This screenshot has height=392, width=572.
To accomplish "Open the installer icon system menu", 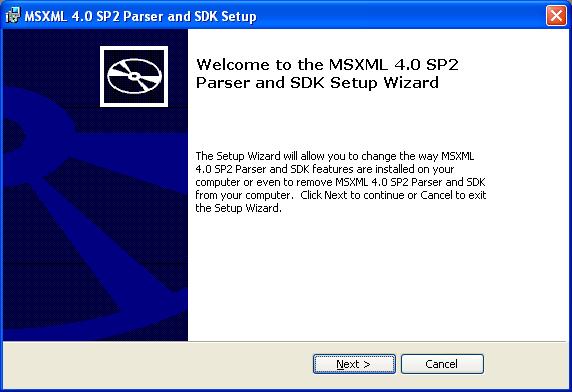I will click(13, 16).
